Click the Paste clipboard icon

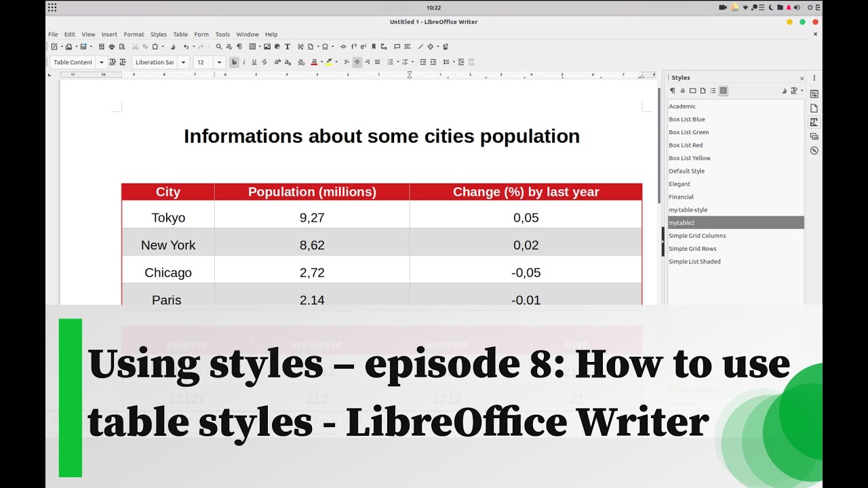click(155, 47)
